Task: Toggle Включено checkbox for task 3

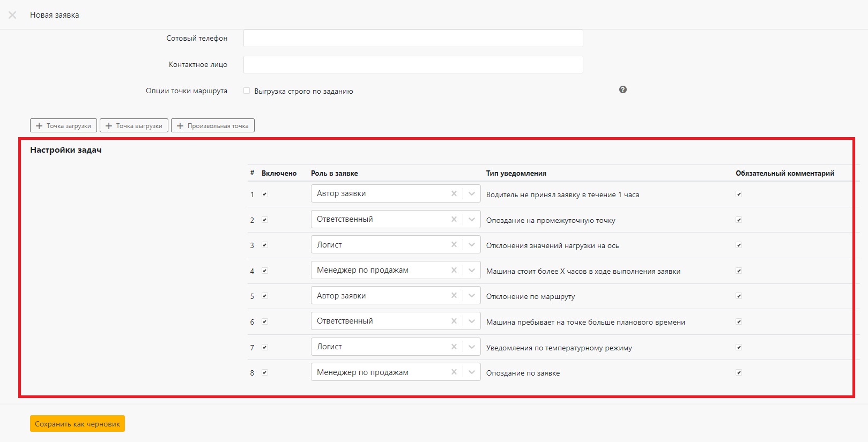Action: (265, 245)
